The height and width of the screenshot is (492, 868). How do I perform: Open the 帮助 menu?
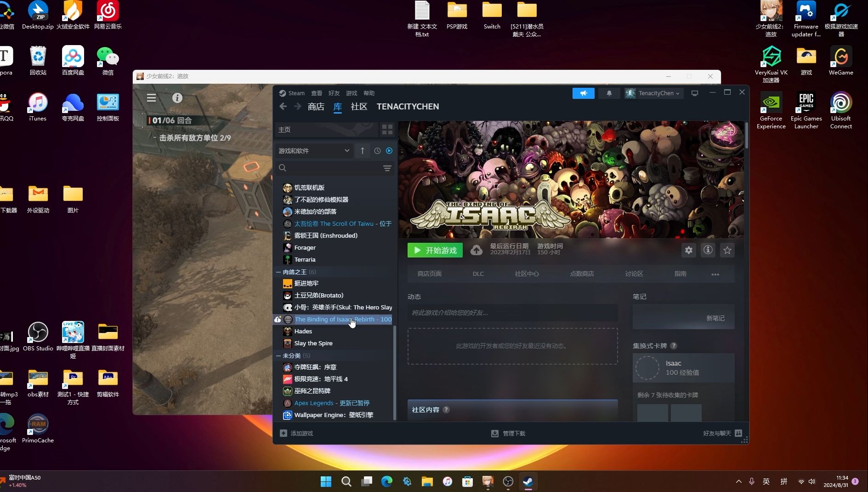tap(369, 93)
